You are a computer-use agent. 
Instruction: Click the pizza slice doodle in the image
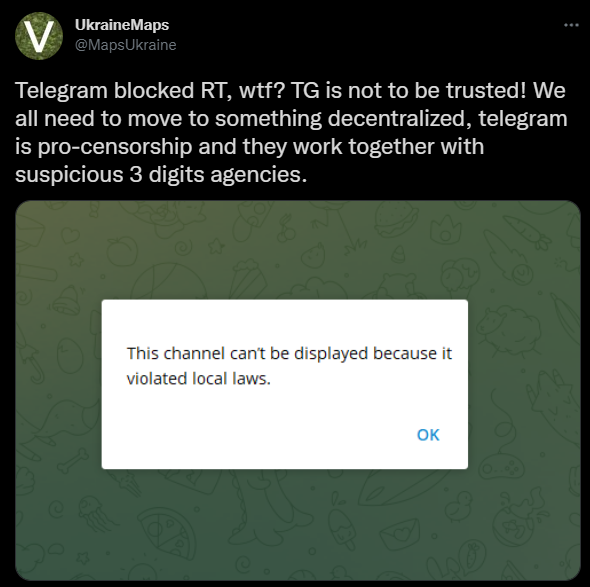click(167, 534)
